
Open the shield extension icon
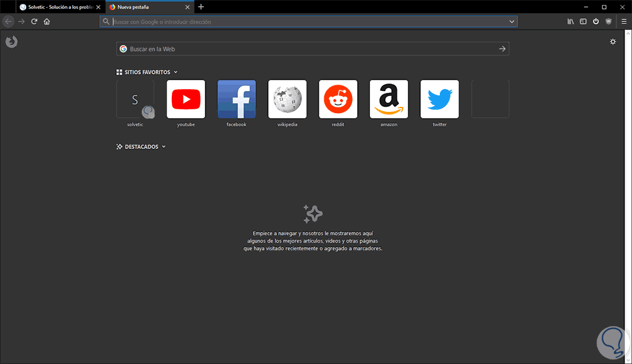click(609, 21)
